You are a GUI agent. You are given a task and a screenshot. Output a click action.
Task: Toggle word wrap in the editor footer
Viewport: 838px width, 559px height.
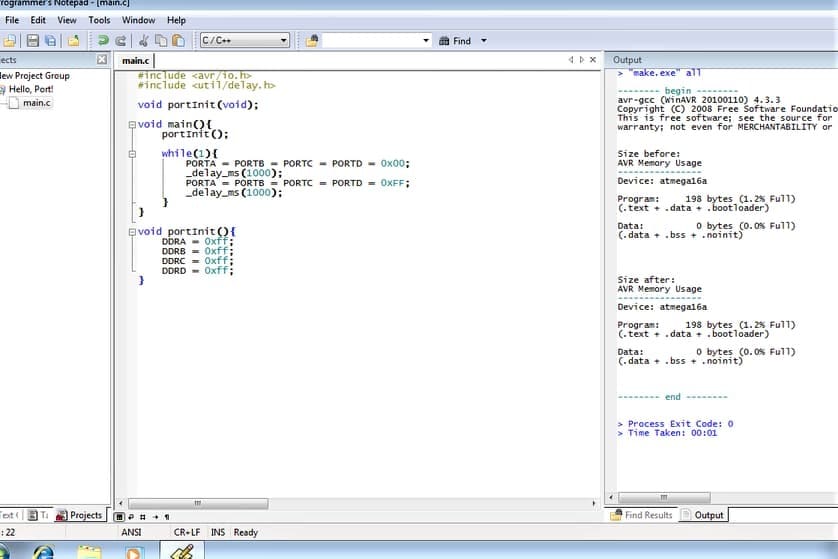131,517
